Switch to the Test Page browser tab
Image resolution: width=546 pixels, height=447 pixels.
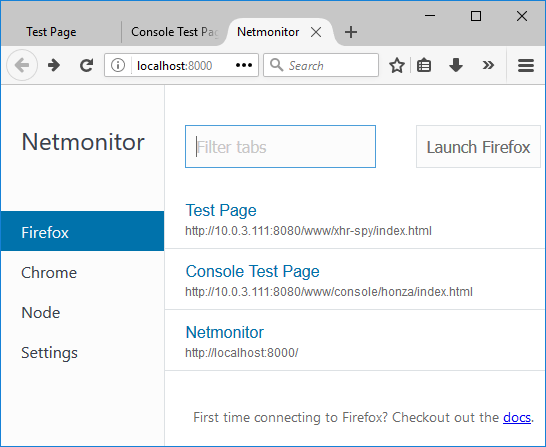tap(51, 32)
